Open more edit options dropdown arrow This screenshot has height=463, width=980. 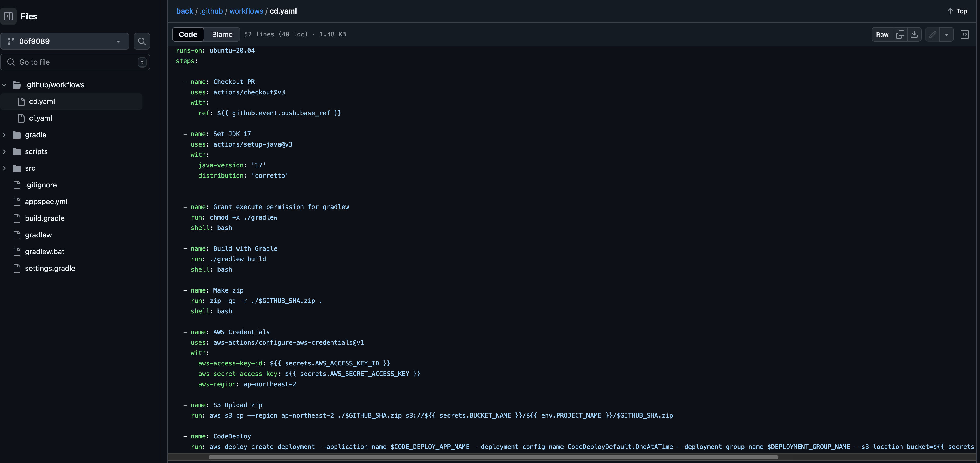(946, 34)
